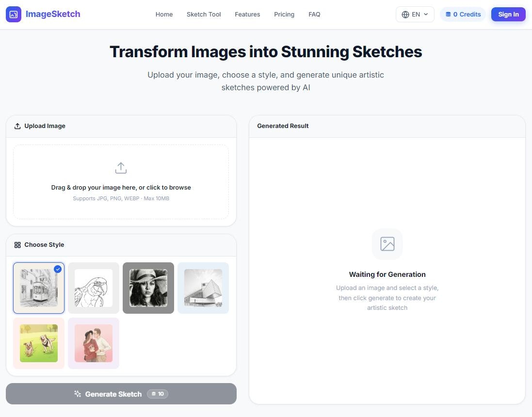Select the charcoal portrait sketch style
This screenshot has width=532, height=417.
pyautogui.click(x=148, y=288)
